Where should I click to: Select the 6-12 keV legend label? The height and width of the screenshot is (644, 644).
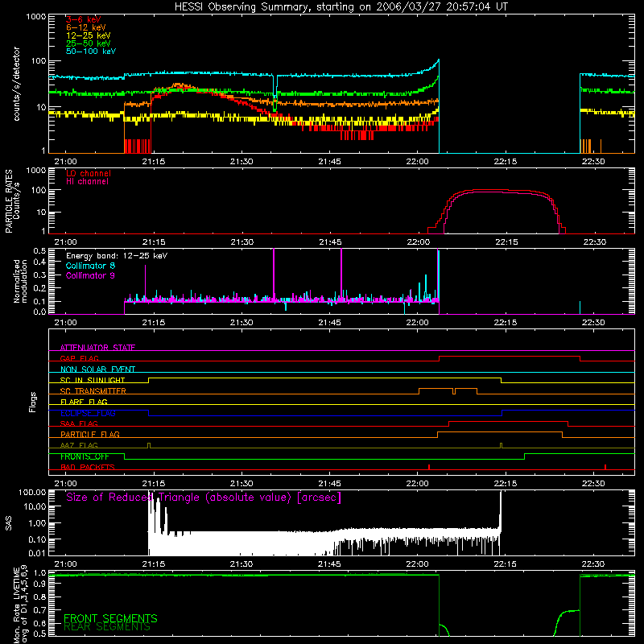pyautogui.click(x=86, y=27)
